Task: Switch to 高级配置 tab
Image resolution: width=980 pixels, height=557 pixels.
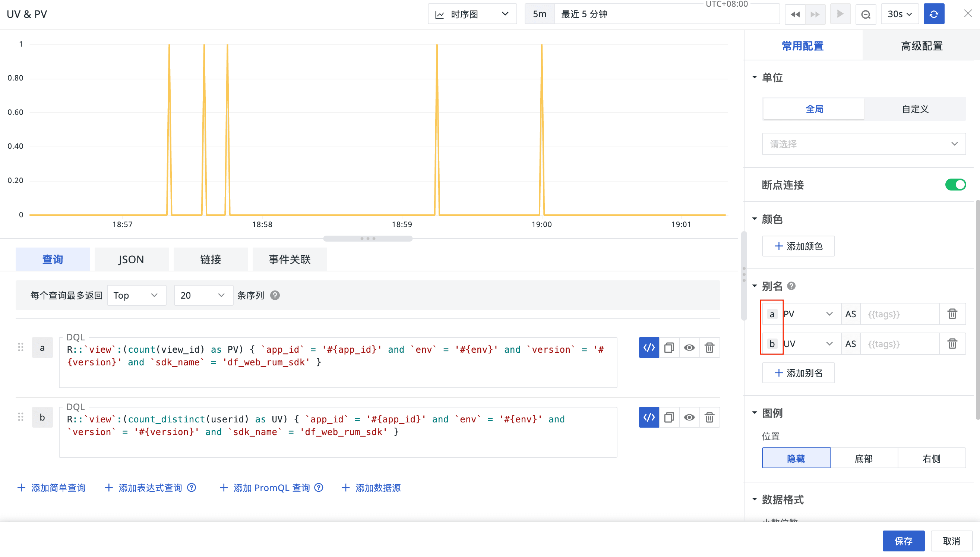Action: 921,46
